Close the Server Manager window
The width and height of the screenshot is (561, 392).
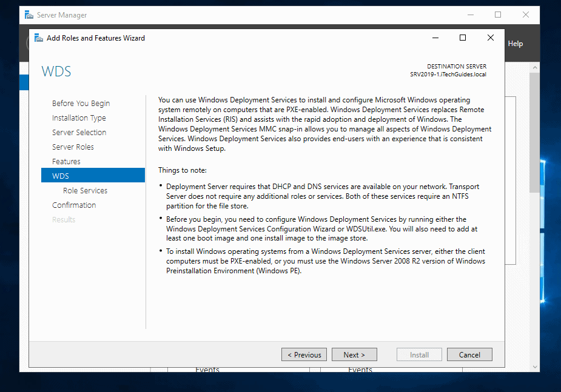click(x=526, y=15)
